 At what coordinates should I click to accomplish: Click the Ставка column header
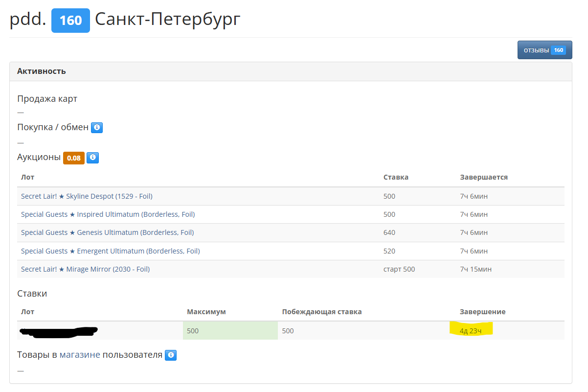pos(396,177)
